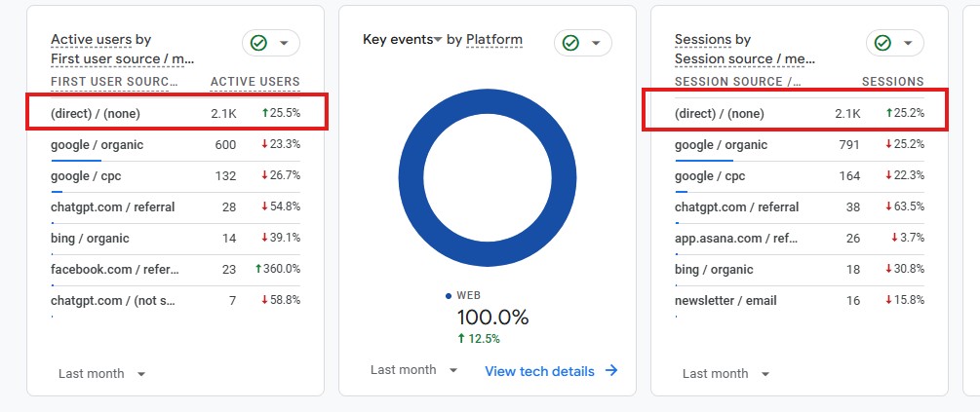Screen dimensions: 980x412
Task: Click the 63.5% decrease for chatgpt.com sessions
Action: 904,206
